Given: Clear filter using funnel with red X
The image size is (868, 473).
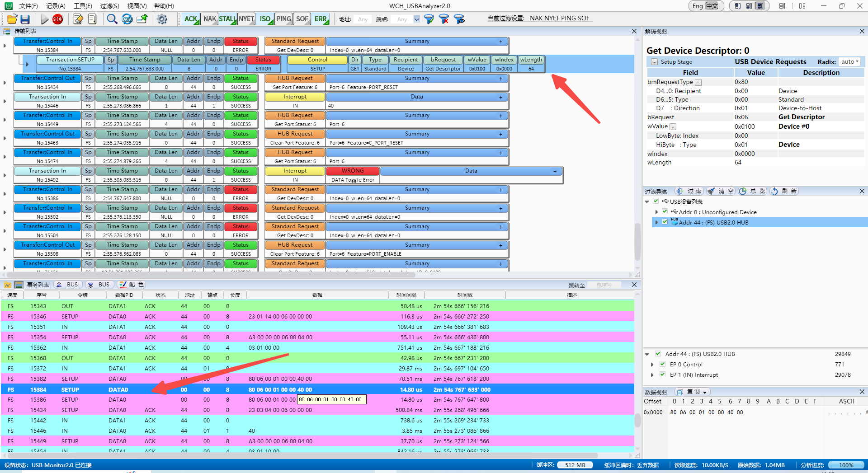Looking at the screenshot, I should [x=444, y=19].
